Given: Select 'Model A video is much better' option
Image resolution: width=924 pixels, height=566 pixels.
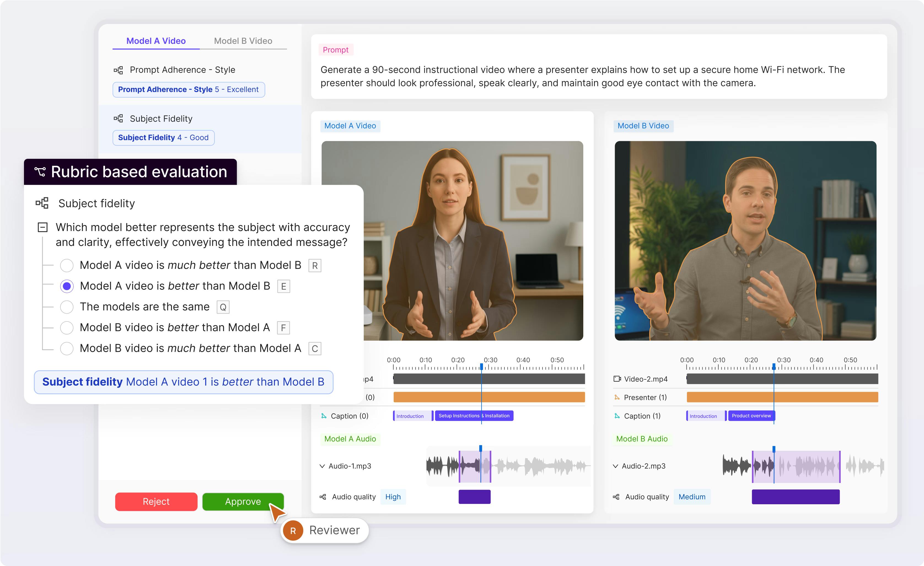Looking at the screenshot, I should (67, 265).
